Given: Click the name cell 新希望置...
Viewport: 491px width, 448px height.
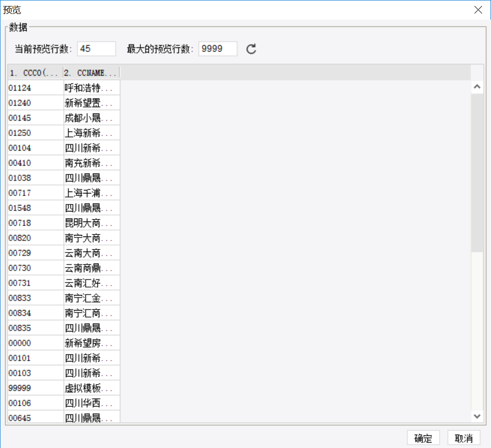Looking at the screenshot, I should 91,103.
